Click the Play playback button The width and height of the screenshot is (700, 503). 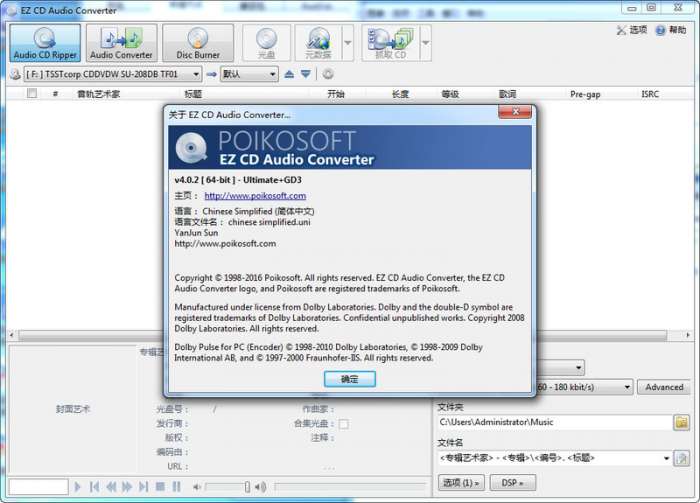pyautogui.click(x=77, y=486)
